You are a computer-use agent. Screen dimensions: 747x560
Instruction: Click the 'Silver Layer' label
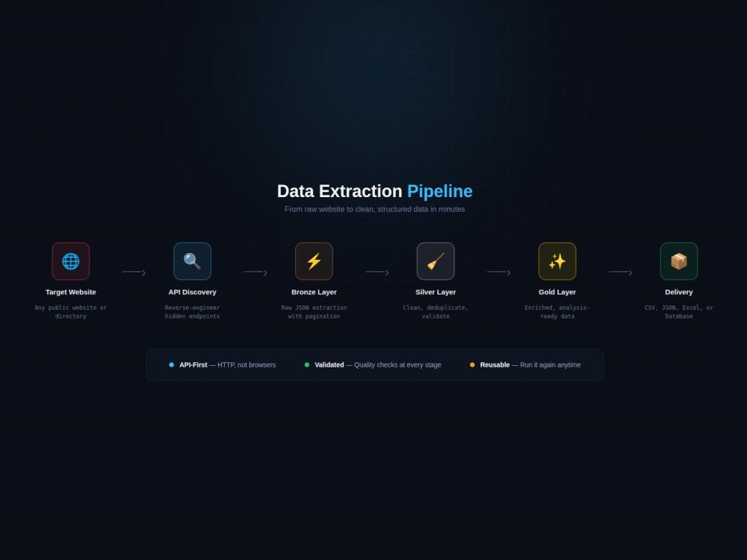[x=436, y=292]
